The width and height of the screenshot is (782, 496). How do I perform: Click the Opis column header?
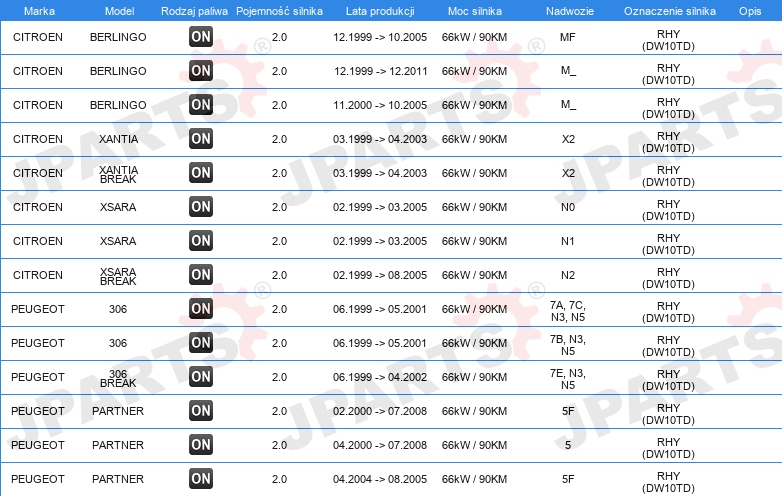750,11
